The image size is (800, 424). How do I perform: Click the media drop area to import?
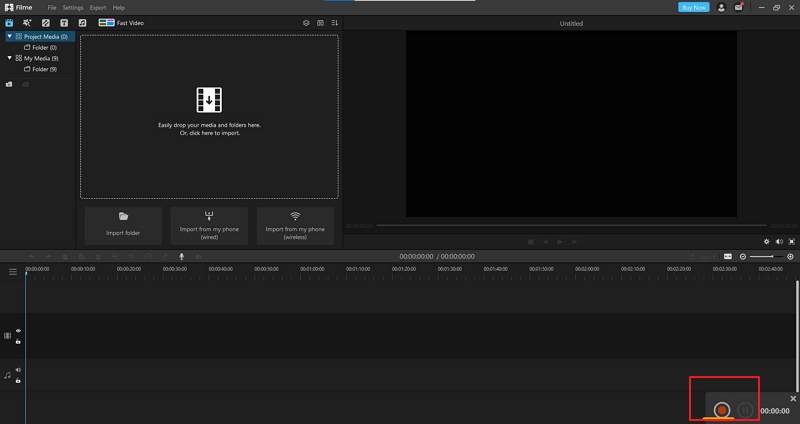tap(209, 117)
